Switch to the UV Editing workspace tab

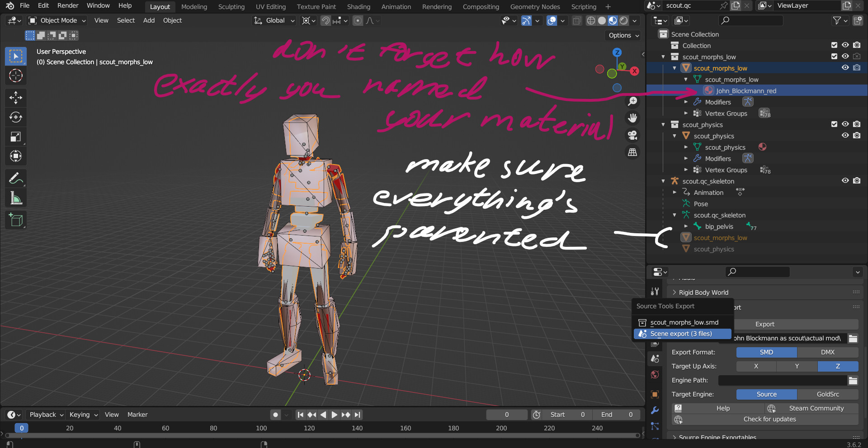(270, 7)
